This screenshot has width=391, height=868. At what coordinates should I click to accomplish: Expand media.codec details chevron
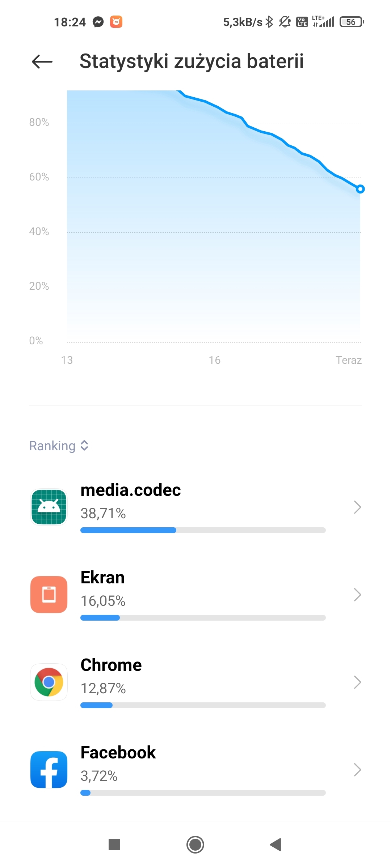tap(357, 507)
